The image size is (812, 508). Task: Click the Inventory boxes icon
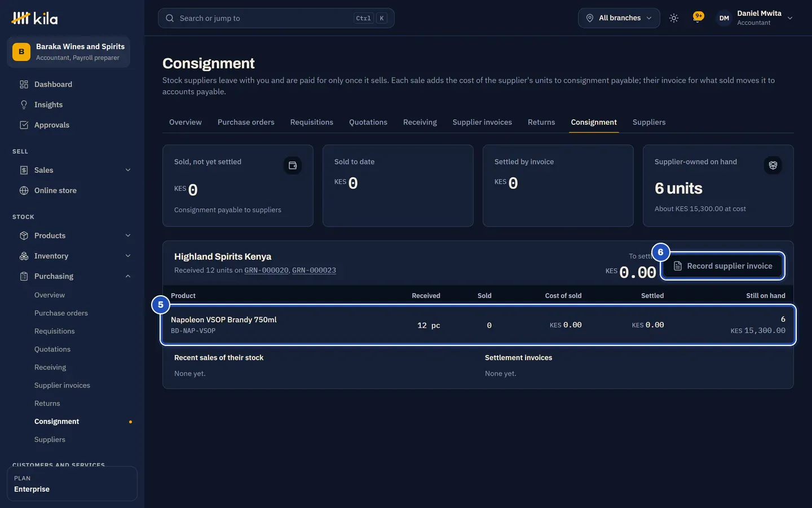(x=24, y=256)
